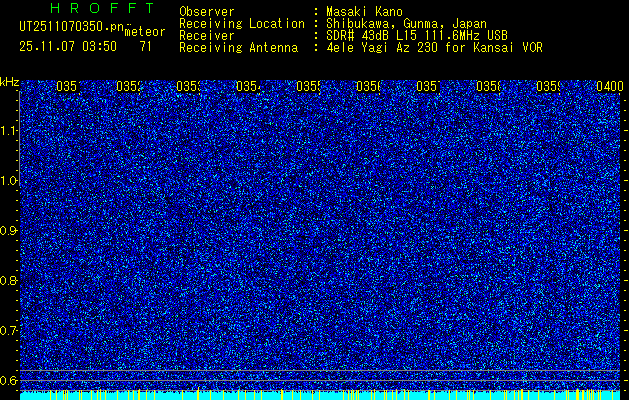Click the Receiving Antenna label

coord(239,48)
